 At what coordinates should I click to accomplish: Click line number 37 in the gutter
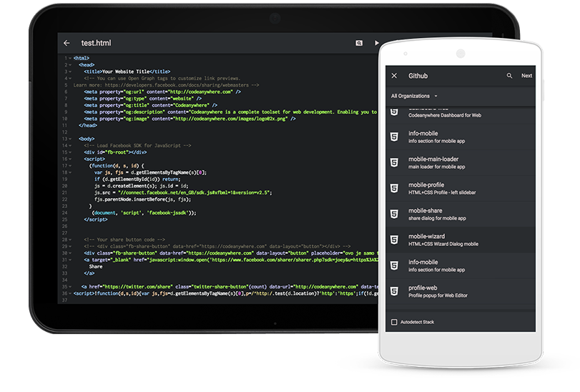[x=65, y=300]
